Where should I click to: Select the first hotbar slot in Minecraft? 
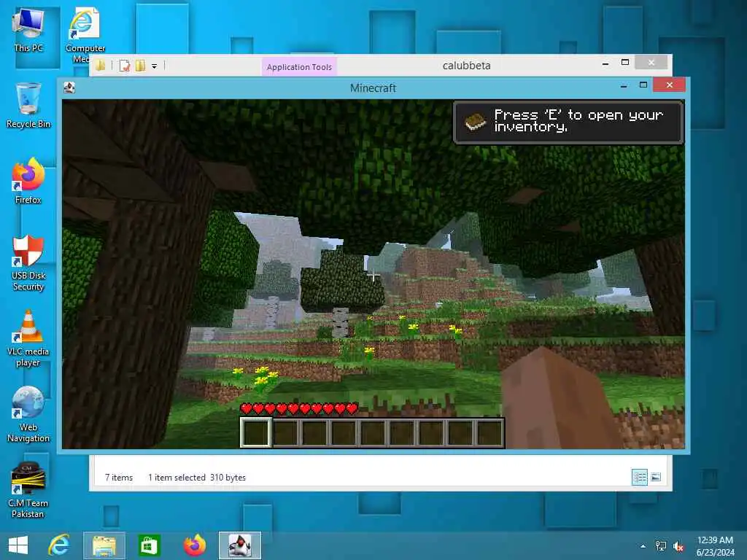tap(256, 433)
